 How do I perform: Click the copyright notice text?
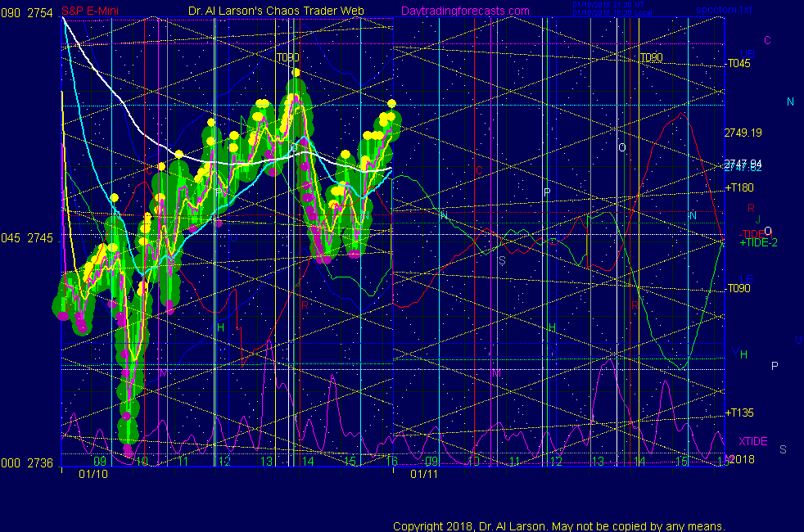[x=559, y=526]
